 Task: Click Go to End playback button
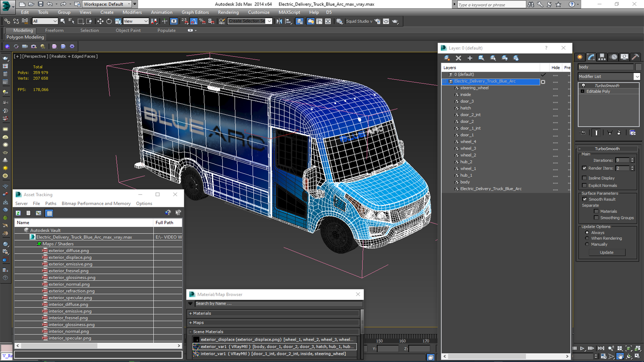pos(601,349)
